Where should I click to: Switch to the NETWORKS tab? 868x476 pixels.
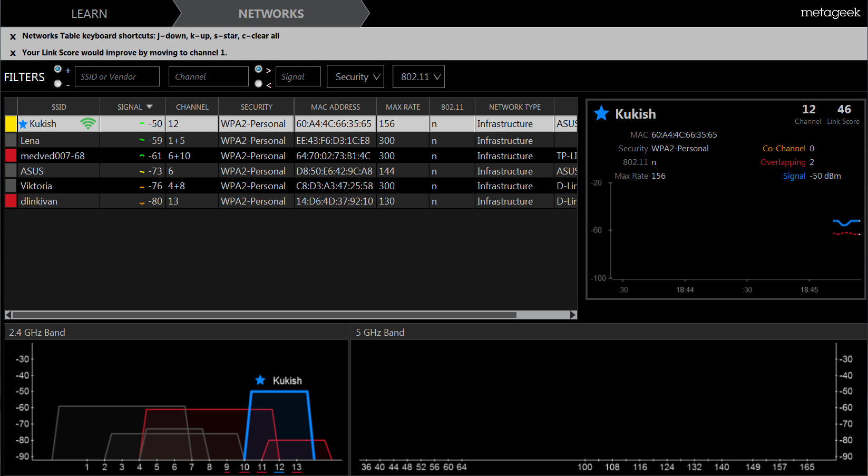point(271,14)
